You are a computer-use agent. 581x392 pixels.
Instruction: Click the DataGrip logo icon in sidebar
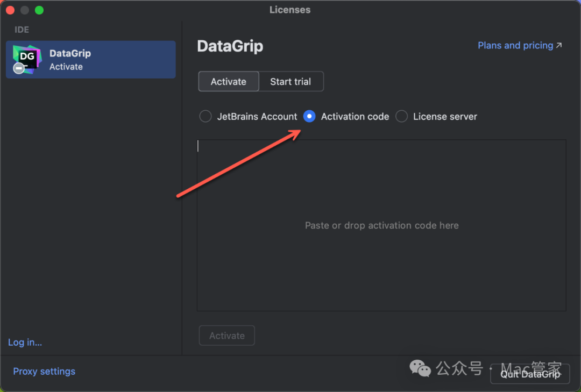[27, 59]
